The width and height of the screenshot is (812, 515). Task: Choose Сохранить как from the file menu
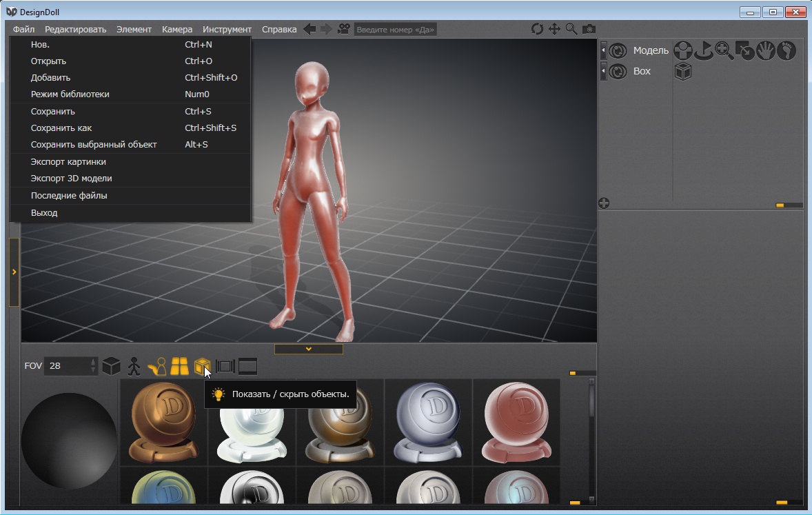(61, 128)
